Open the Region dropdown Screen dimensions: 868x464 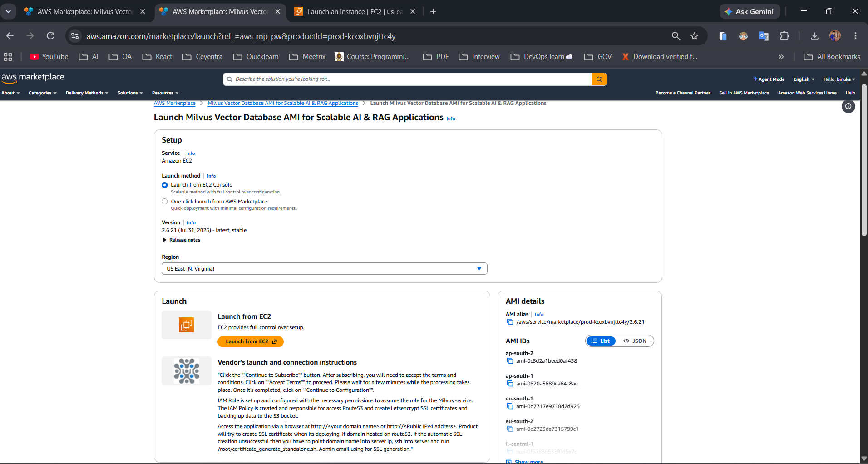point(325,269)
